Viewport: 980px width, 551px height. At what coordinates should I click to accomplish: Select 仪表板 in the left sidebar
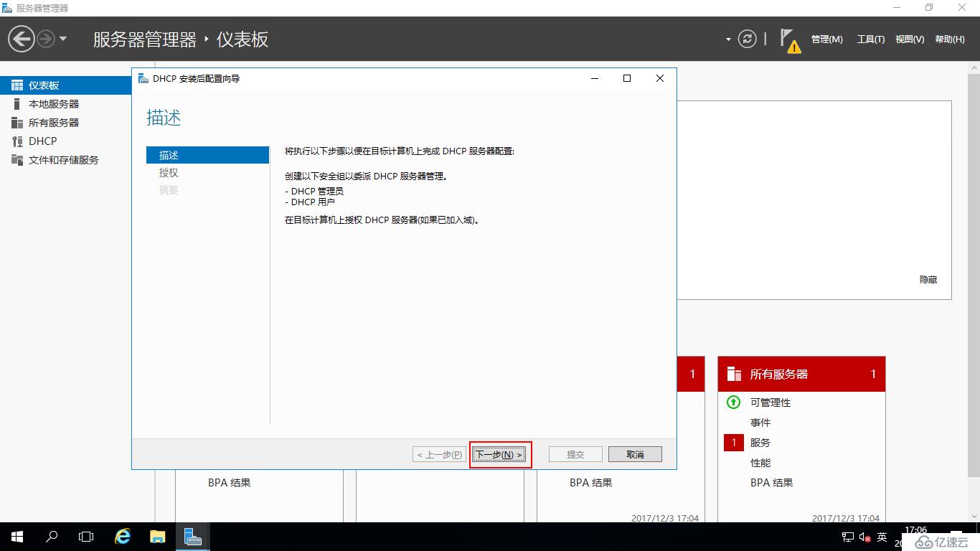point(65,85)
